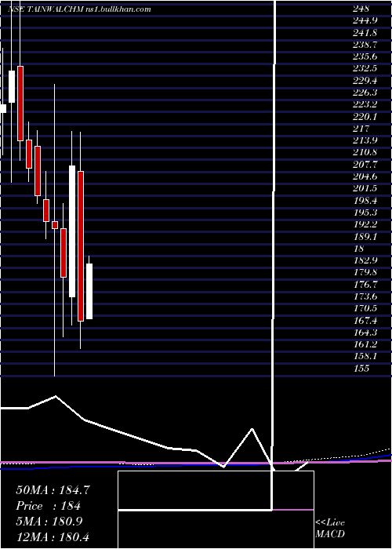Image resolution: width=392 pixels, height=549 pixels.
Task: Click the 248 price axis label
Action: [x=361, y=9]
